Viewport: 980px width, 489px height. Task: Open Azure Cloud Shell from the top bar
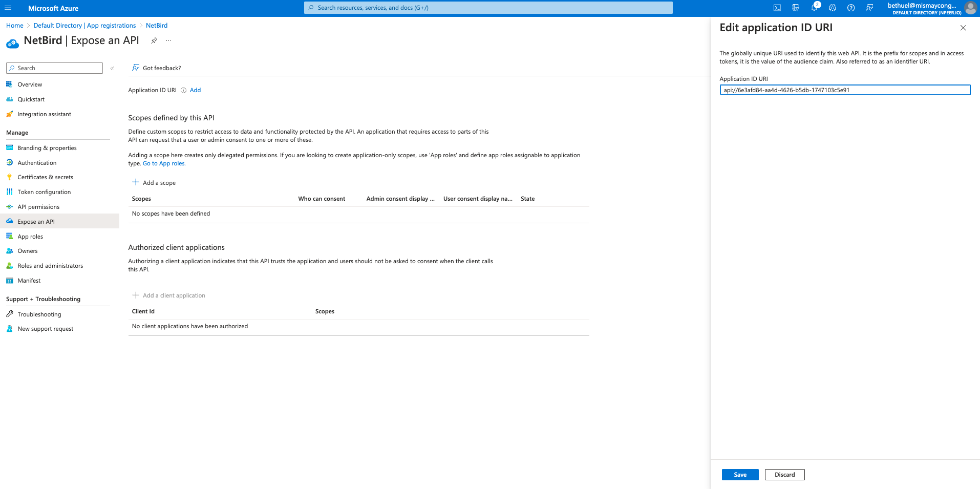point(777,8)
